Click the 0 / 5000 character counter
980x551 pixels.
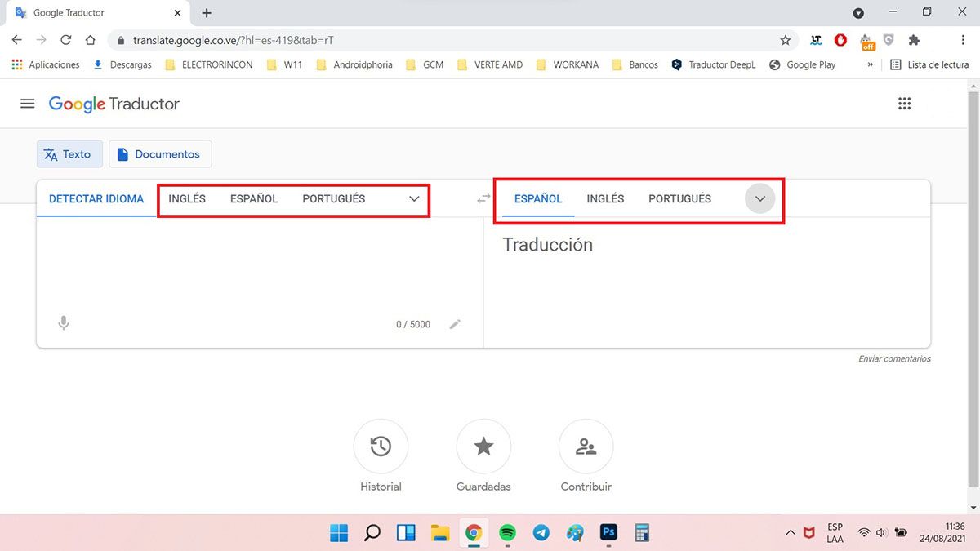413,324
